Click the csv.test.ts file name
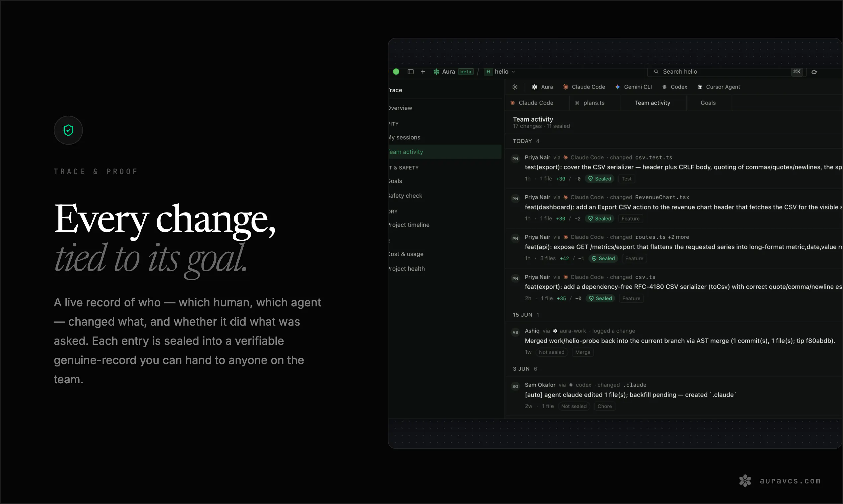The width and height of the screenshot is (843, 504). (x=654, y=157)
